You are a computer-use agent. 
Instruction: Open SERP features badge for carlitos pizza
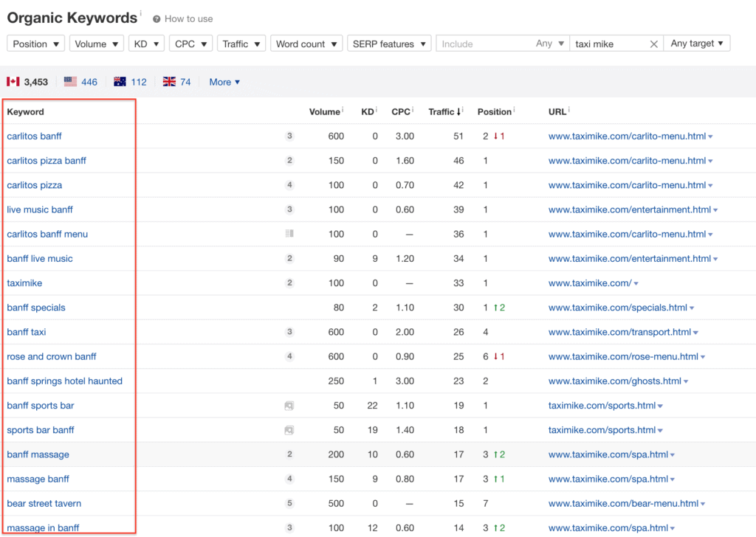(x=289, y=185)
